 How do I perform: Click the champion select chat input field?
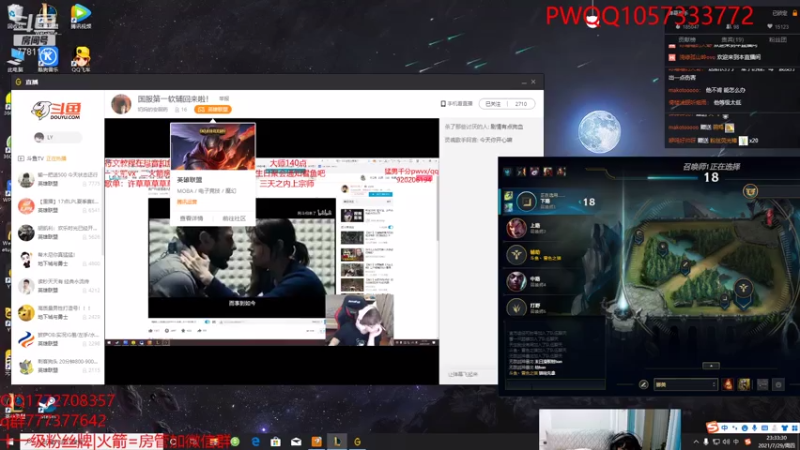coord(556,385)
